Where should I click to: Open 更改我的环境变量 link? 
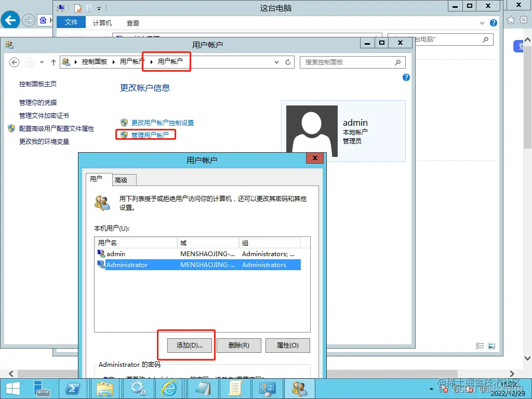coord(44,141)
